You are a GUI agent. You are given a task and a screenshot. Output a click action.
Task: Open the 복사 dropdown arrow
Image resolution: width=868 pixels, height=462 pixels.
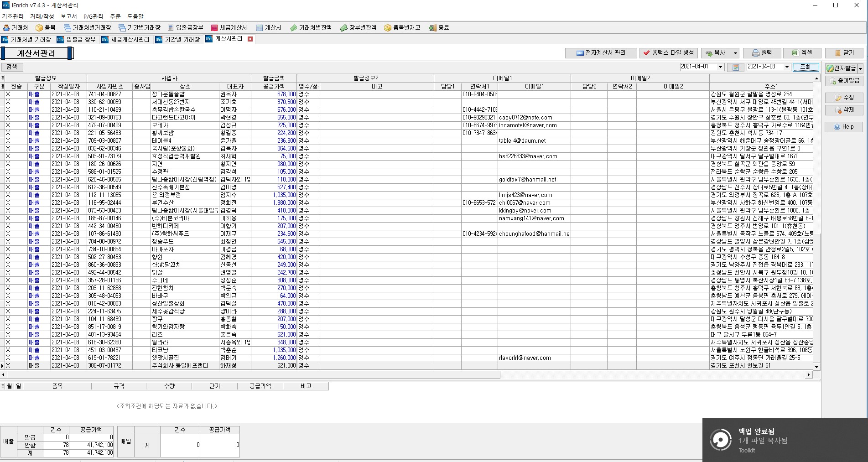(735, 53)
